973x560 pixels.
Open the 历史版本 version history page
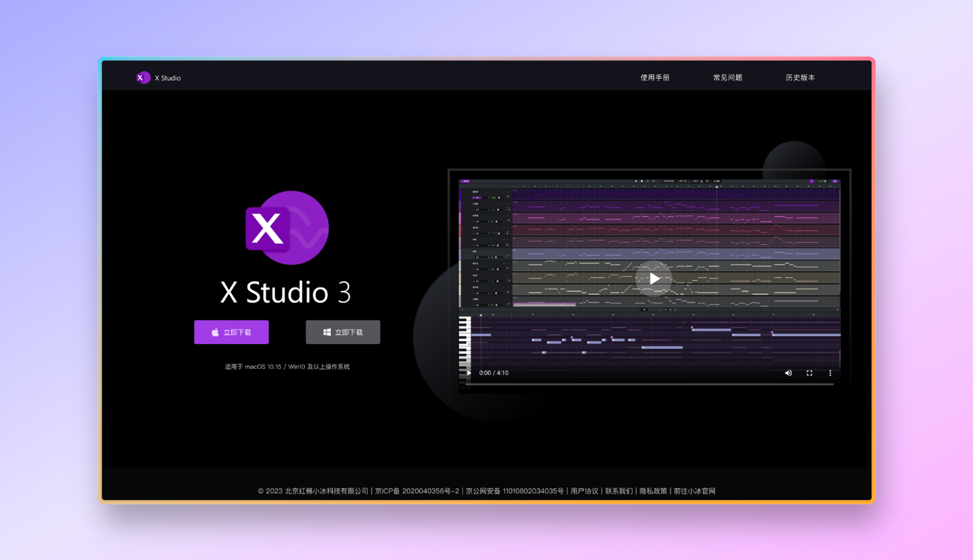click(800, 77)
